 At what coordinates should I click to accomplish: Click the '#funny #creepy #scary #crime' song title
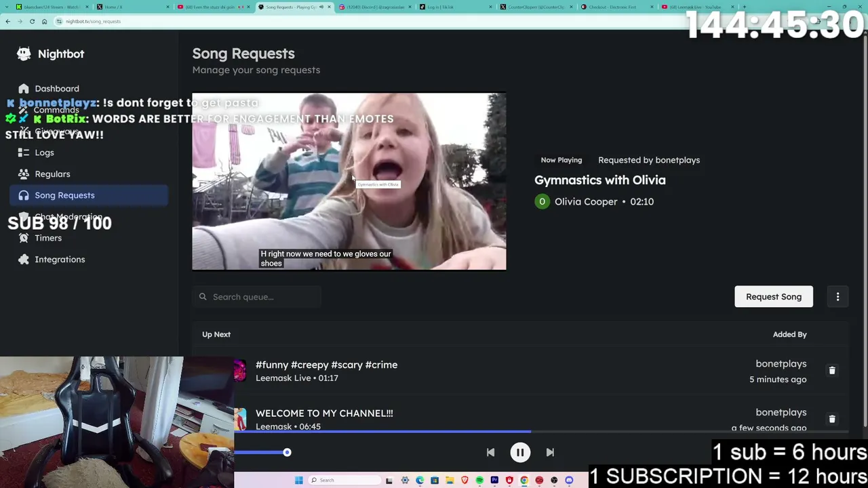pos(326,365)
